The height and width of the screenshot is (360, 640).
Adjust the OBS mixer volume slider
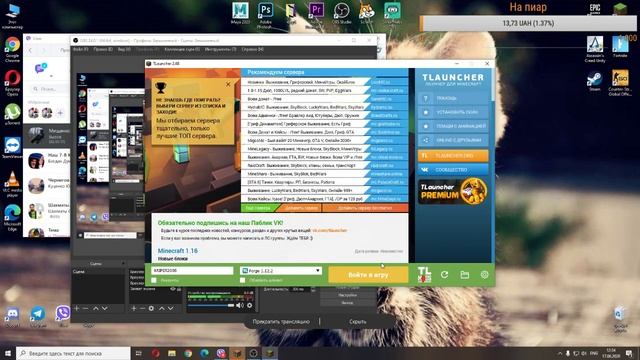coord(211,305)
